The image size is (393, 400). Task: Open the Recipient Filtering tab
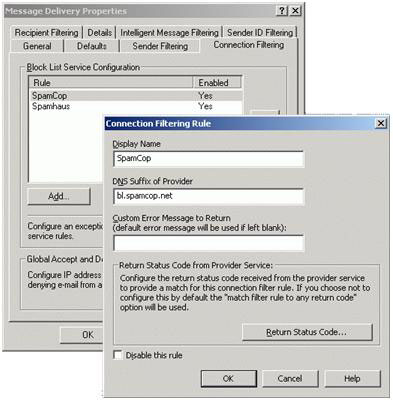coord(46,33)
